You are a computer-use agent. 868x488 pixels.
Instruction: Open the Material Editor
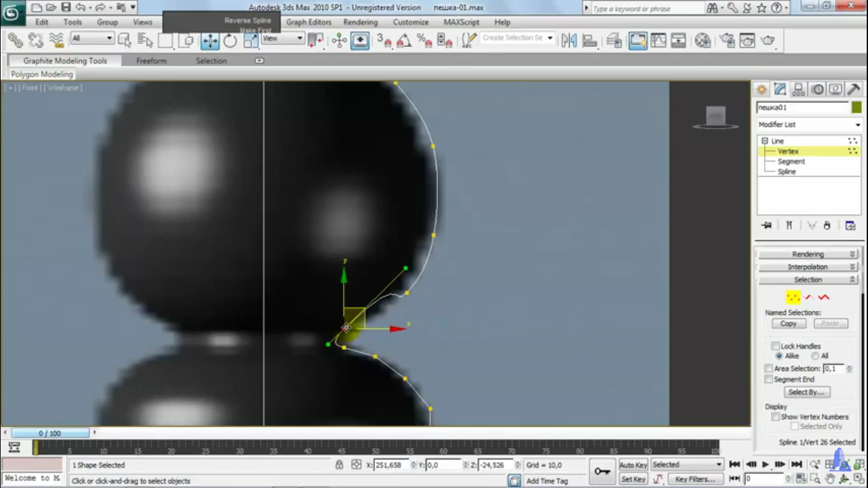click(703, 41)
